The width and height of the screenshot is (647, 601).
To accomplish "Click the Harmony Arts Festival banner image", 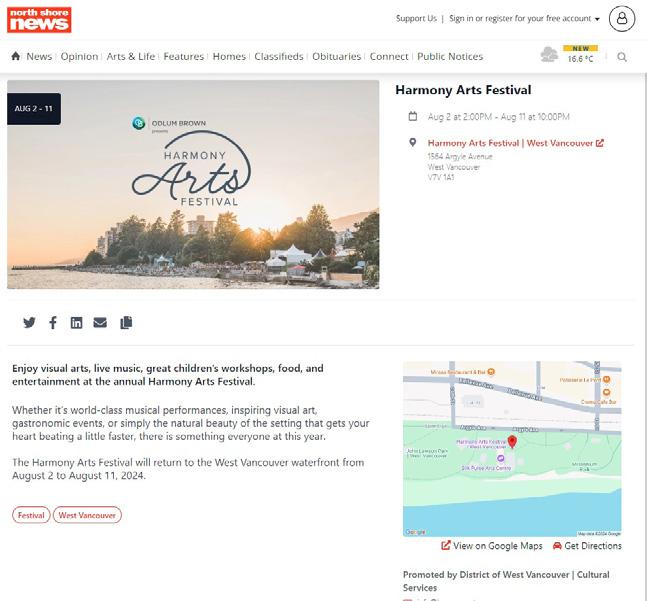I will pos(193,184).
